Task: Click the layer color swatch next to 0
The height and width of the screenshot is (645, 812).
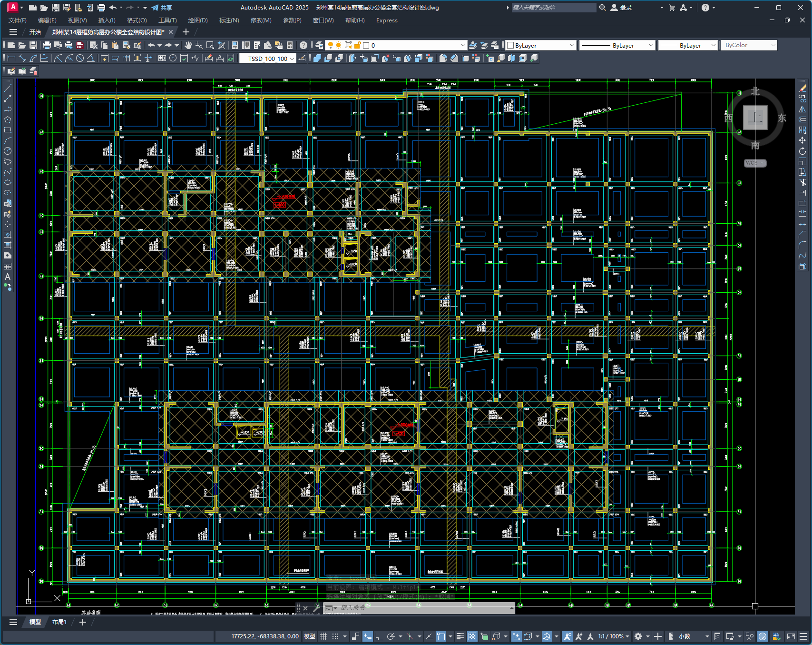Action: point(366,45)
